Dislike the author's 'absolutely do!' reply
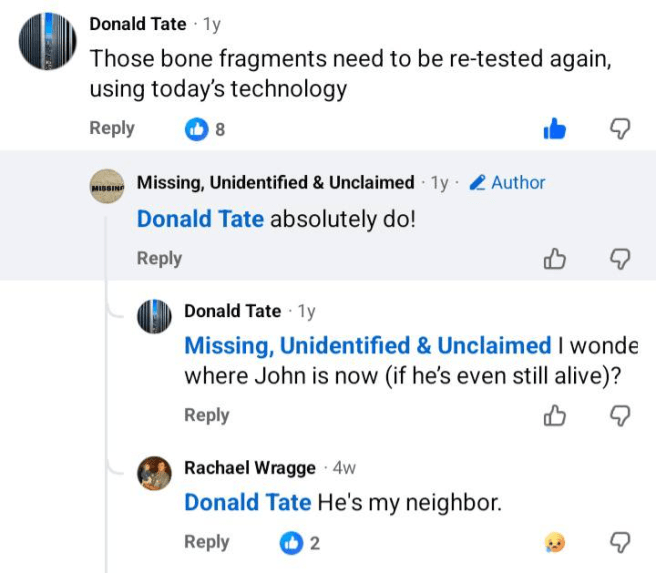This screenshot has height=573, width=656. (620, 259)
